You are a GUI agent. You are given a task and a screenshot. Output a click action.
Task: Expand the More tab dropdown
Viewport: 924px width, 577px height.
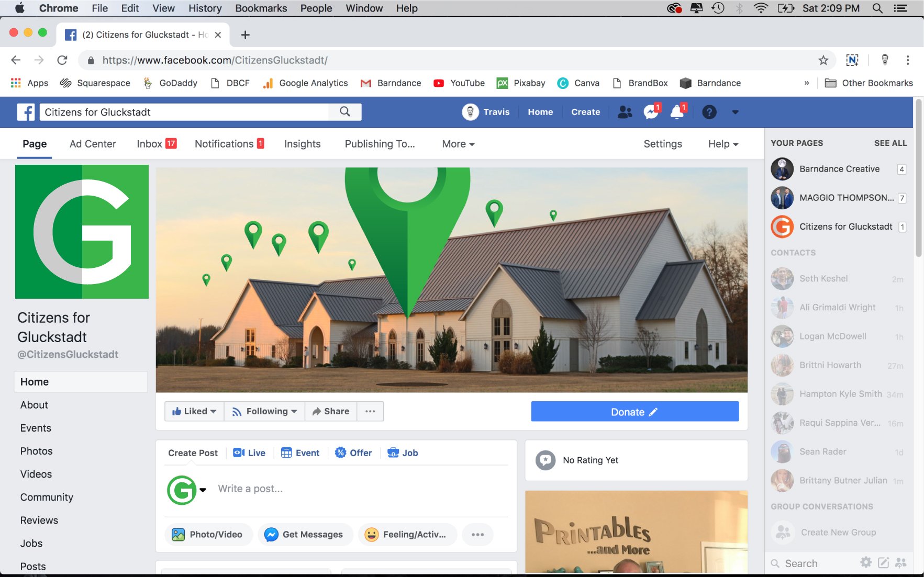458,144
